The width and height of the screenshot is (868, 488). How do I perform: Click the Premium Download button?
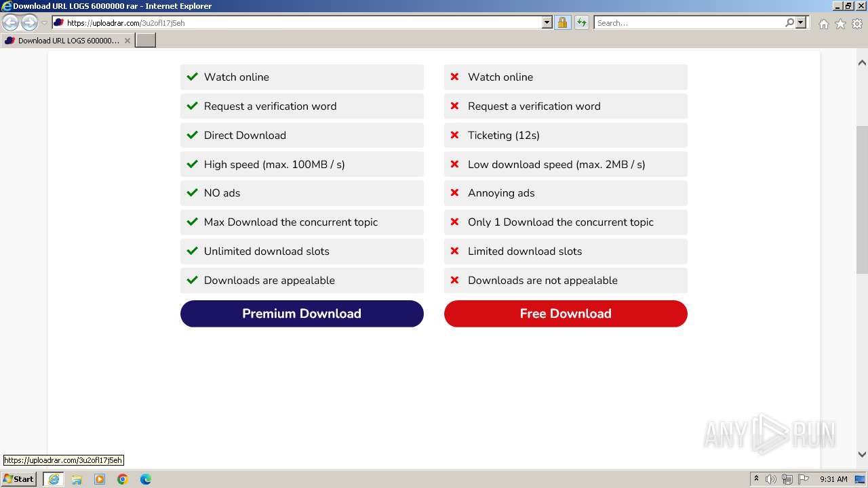(x=302, y=314)
